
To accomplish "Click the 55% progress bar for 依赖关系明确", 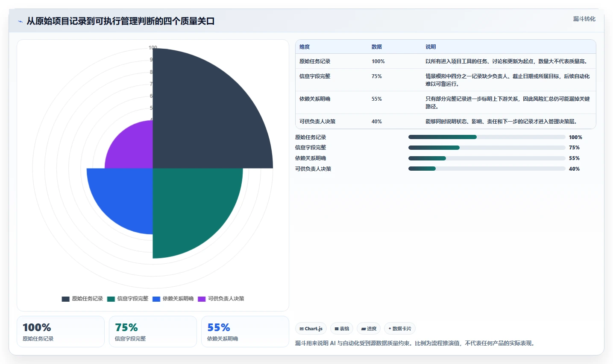I will pyautogui.click(x=487, y=158).
